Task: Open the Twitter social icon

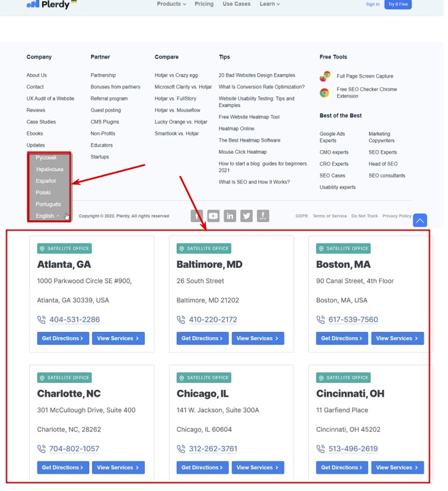Action: [246, 216]
